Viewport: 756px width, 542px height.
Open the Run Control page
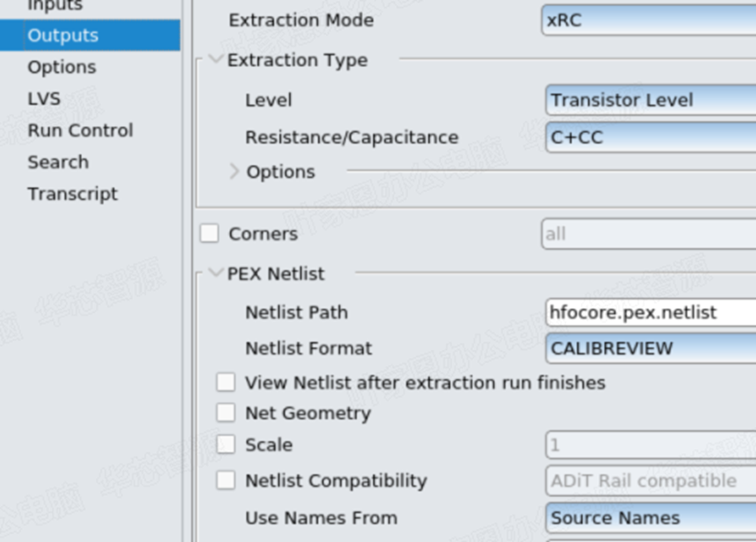(x=80, y=130)
